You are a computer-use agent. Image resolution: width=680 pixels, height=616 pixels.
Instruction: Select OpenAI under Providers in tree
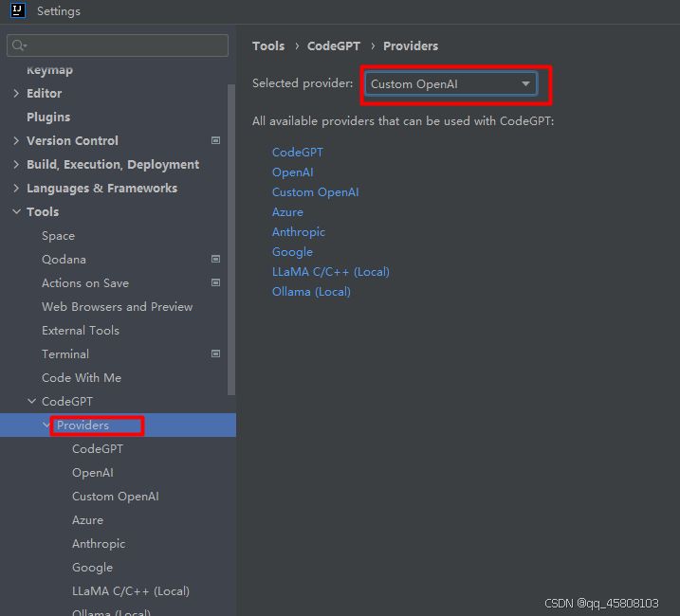(x=93, y=473)
